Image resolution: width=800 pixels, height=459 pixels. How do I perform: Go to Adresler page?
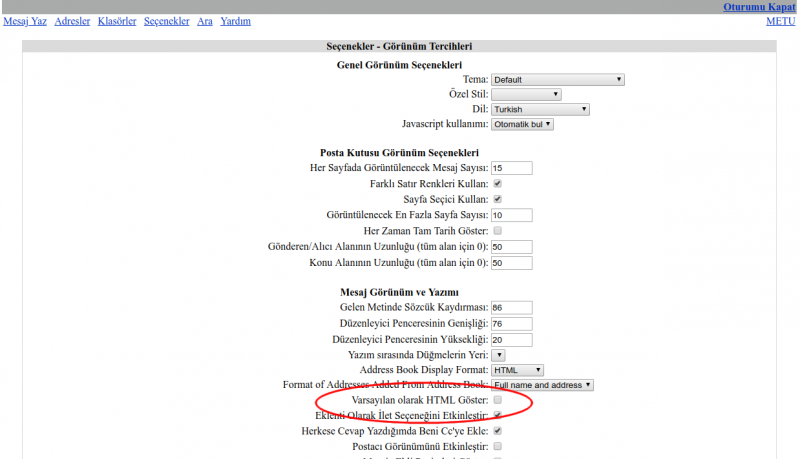(72, 21)
